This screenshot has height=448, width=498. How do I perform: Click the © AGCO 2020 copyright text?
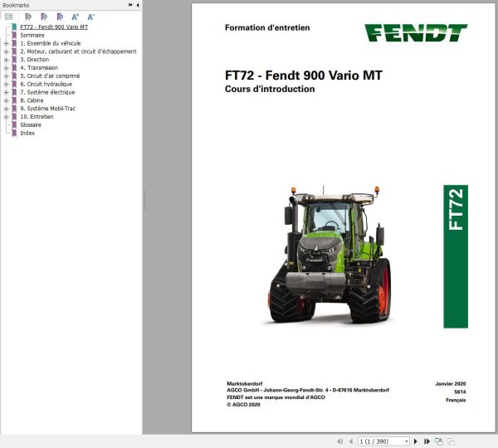[243, 405]
